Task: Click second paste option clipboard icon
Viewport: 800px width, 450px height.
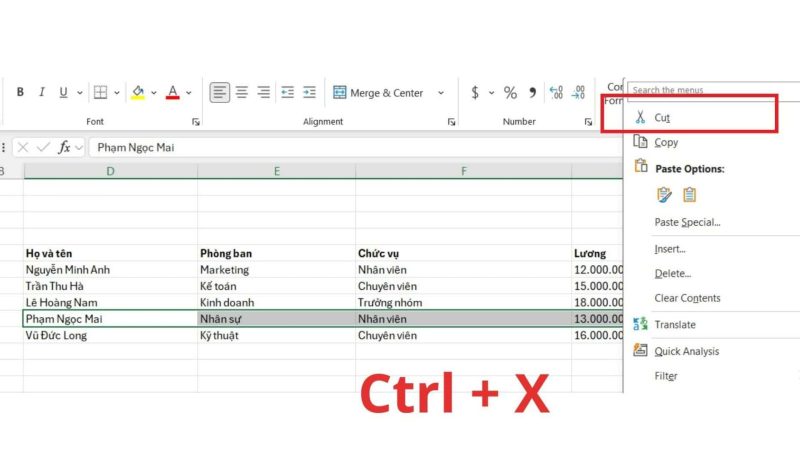Action: (x=689, y=195)
